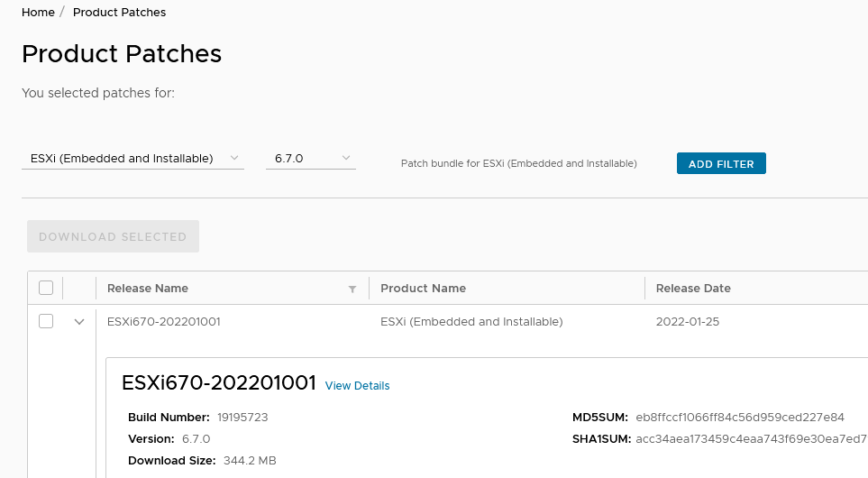This screenshot has height=478, width=868.
Task: Click the 2022-01-25 release date cell
Action: click(x=688, y=322)
